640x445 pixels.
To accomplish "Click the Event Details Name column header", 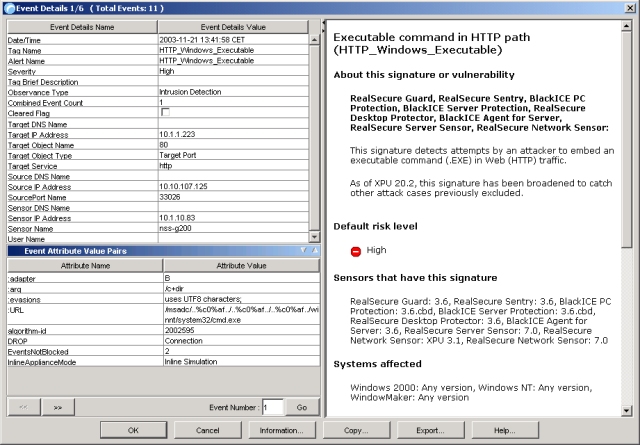I will point(82,27).
